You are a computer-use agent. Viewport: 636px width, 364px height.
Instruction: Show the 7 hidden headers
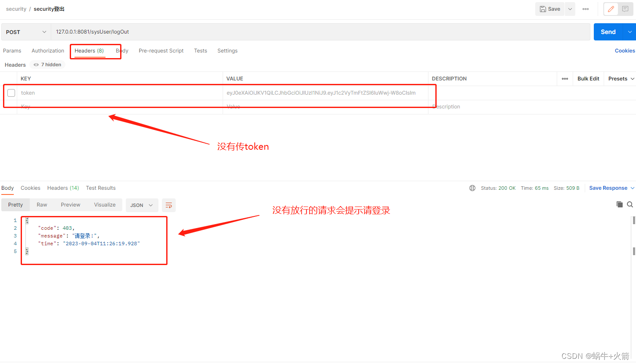pos(47,65)
